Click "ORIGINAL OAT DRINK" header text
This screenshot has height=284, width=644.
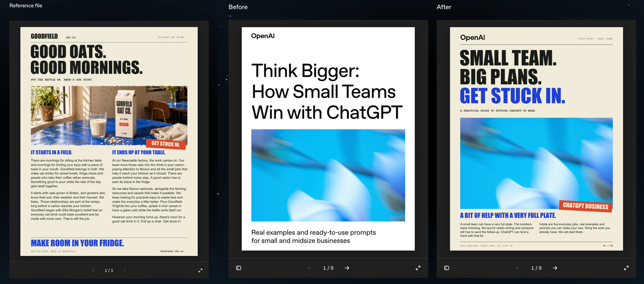pyautogui.click(x=171, y=37)
